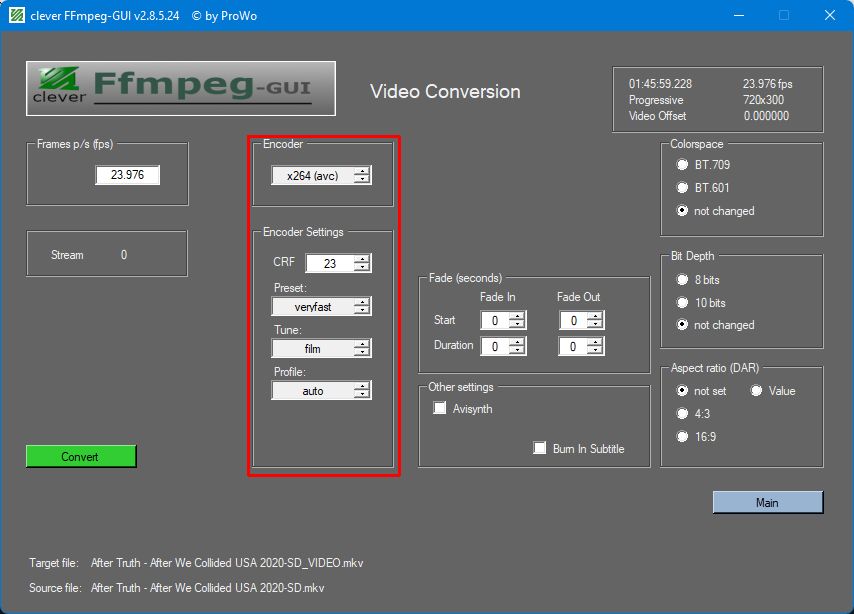Click the Video Offset value 0.000000
The image size is (854, 614).
[766, 115]
